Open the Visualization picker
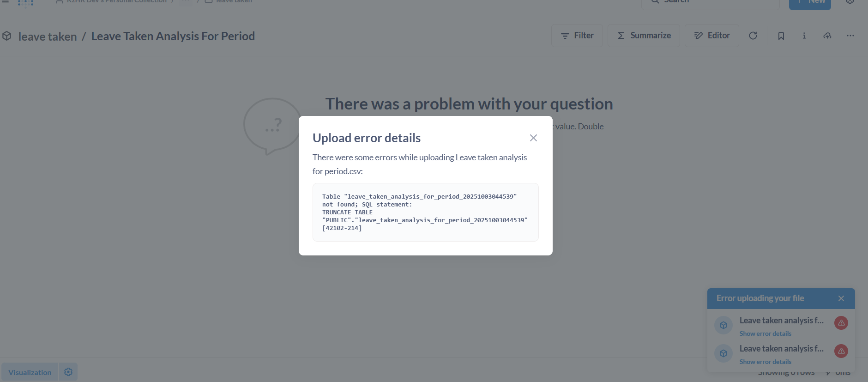The height and width of the screenshot is (382, 868). (30, 372)
